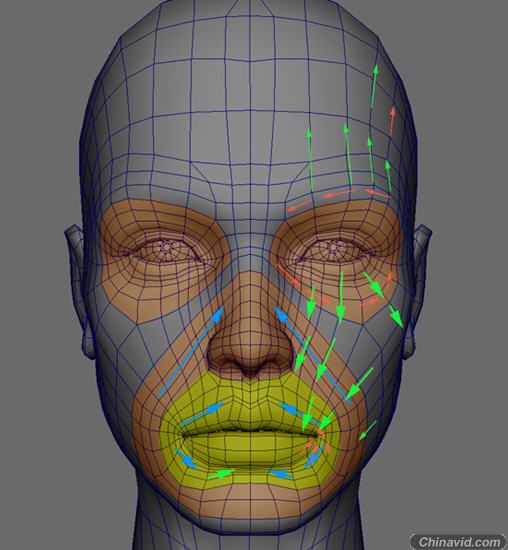Select the iris of the left eye
This screenshot has height=550, width=508.
[166, 247]
